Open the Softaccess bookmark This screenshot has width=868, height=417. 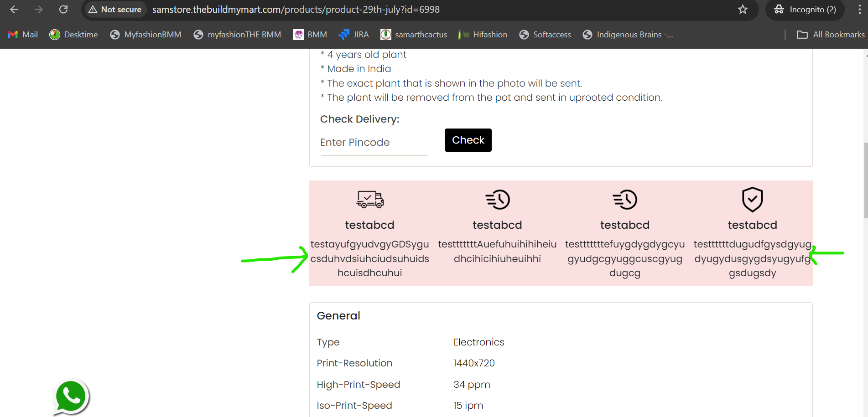545,35
